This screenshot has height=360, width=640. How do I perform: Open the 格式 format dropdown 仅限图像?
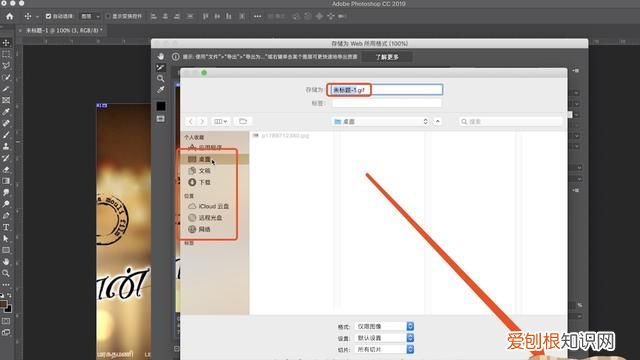click(384, 326)
